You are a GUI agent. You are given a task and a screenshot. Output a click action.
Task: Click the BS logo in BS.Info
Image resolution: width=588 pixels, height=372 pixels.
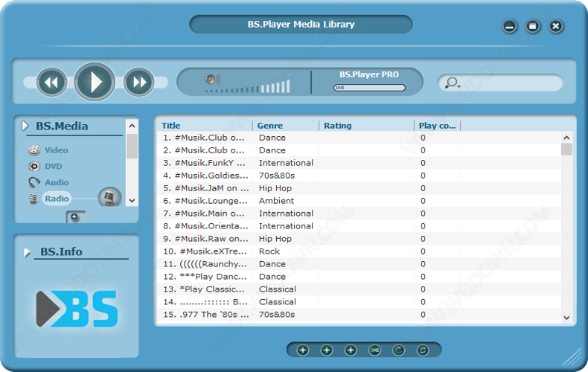pos(77,310)
